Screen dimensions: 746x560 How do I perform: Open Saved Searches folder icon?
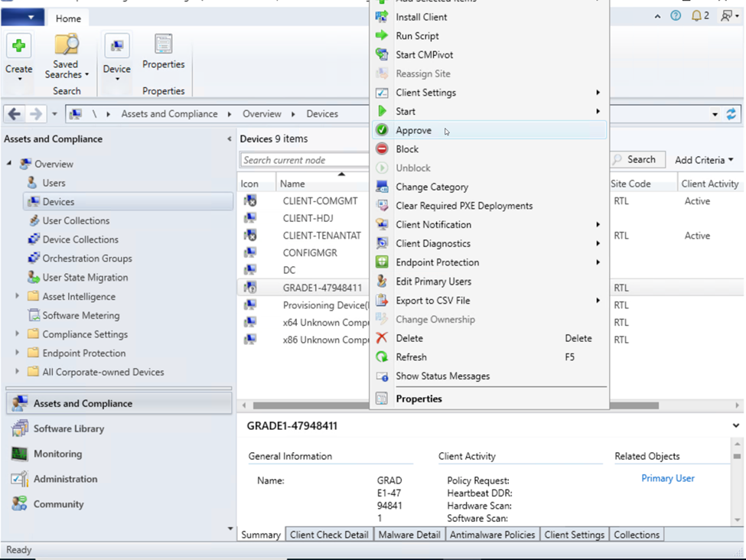(x=66, y=44)
